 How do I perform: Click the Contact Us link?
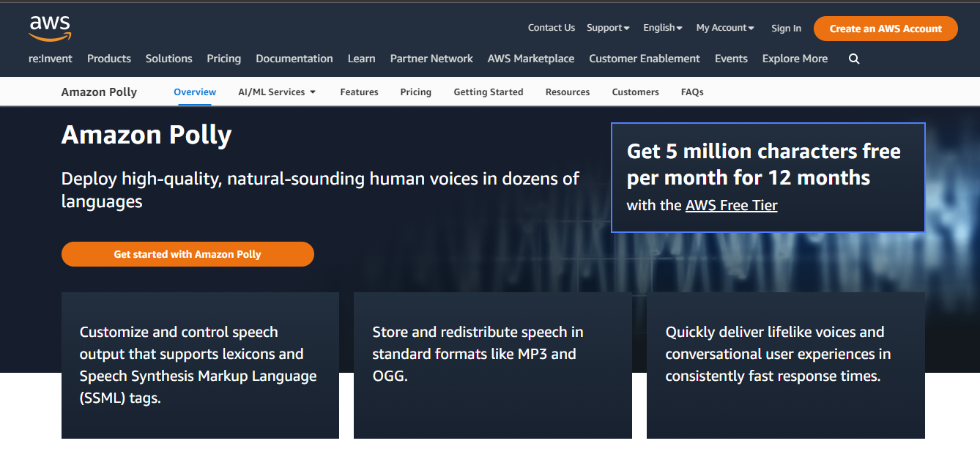click(552, 28)
